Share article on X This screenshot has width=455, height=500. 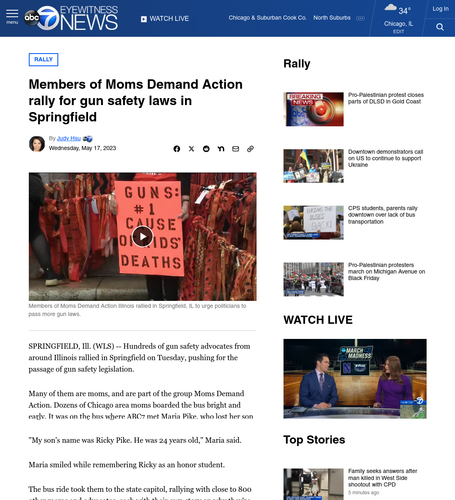(191, 149)
